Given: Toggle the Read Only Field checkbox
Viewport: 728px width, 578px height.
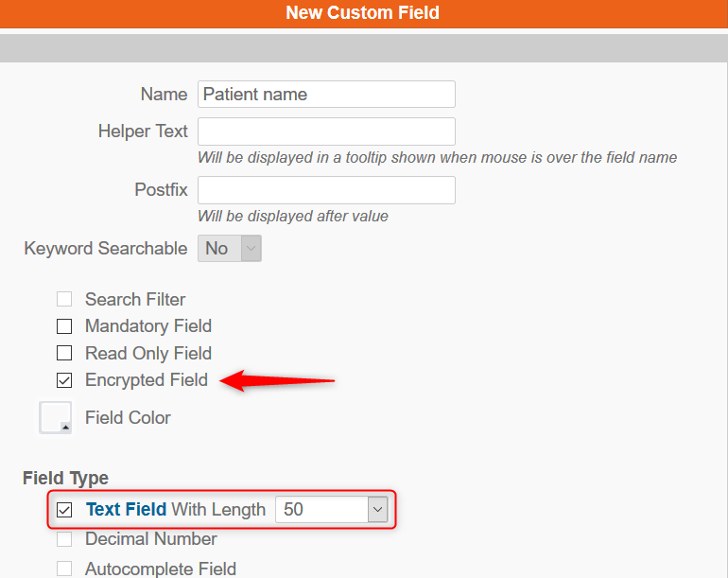Looking at the screenshot, I should [x=64, y=353].
